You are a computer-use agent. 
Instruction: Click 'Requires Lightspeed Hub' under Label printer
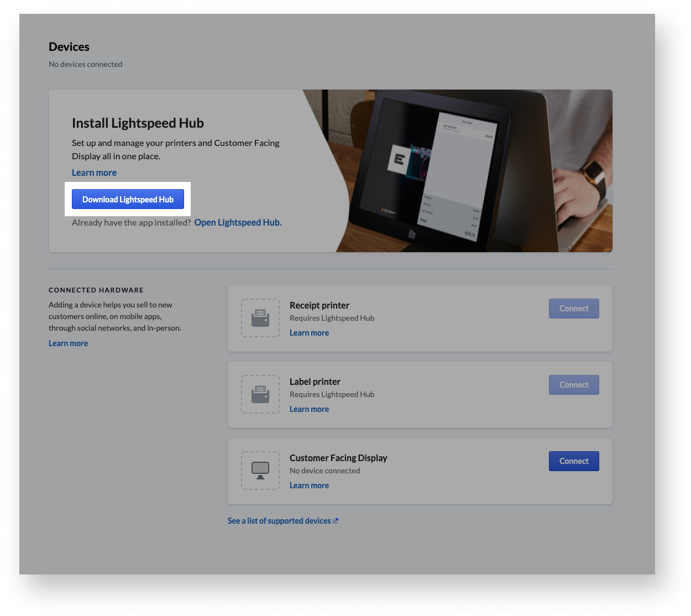(332, 394)
